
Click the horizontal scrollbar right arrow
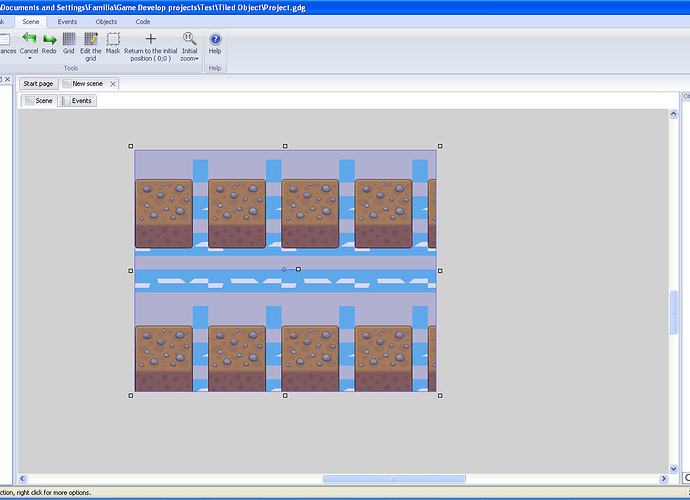(x=664, y=478)
